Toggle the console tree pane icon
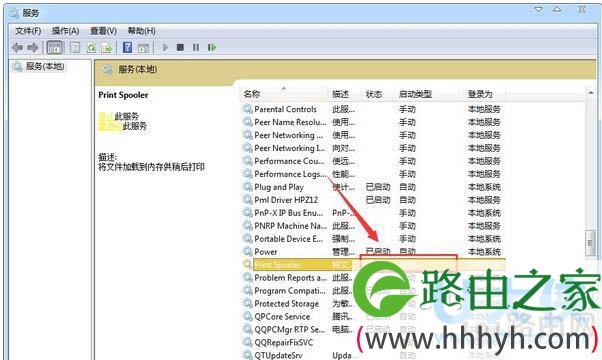 coord(55,48)
